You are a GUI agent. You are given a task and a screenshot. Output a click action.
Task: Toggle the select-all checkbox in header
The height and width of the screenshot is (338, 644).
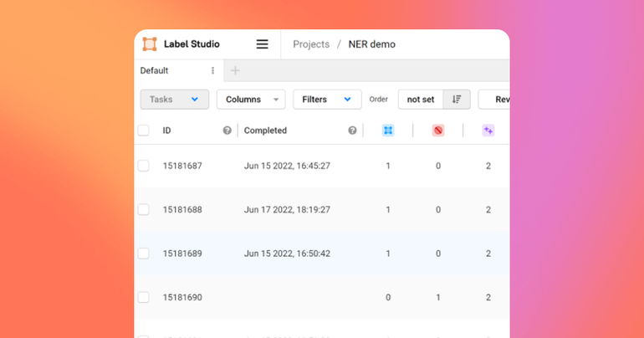[143, 131]
